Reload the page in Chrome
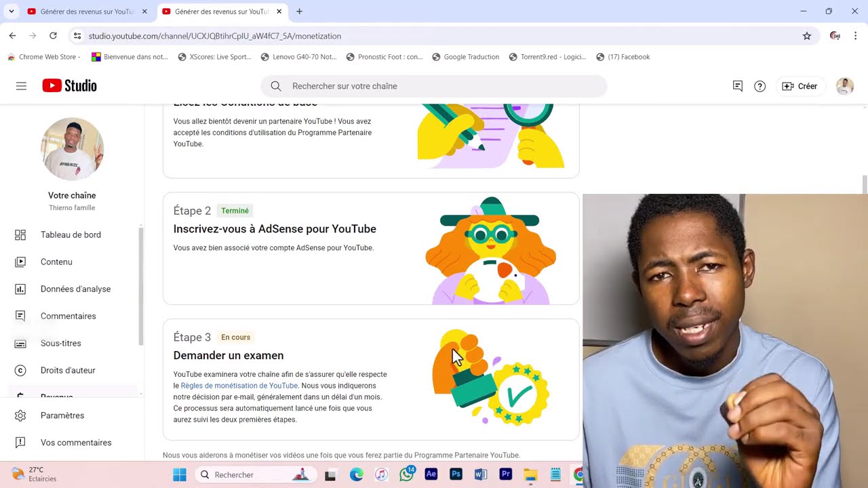This screenshot has height=488, width=868. [53, 36]
